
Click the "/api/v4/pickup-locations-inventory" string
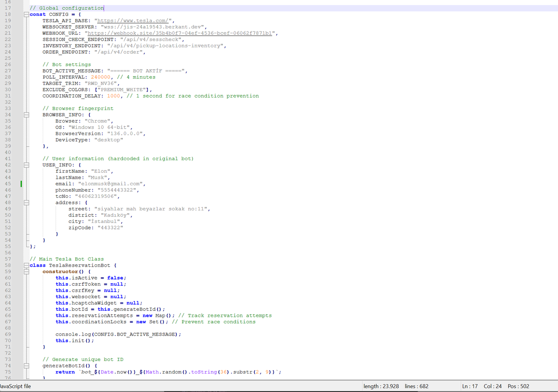(x=166, y=46)
